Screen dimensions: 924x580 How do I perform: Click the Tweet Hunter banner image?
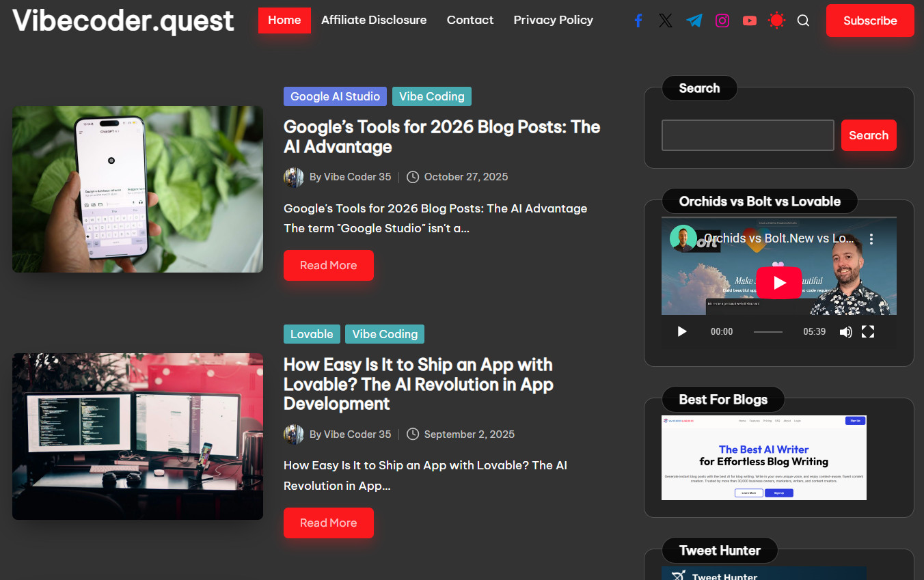coord(764,573)
